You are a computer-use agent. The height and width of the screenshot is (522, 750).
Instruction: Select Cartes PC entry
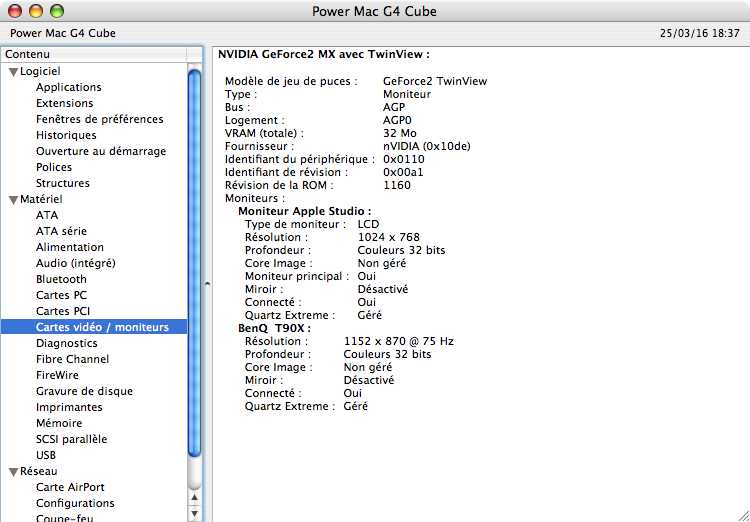pos(61,295)
